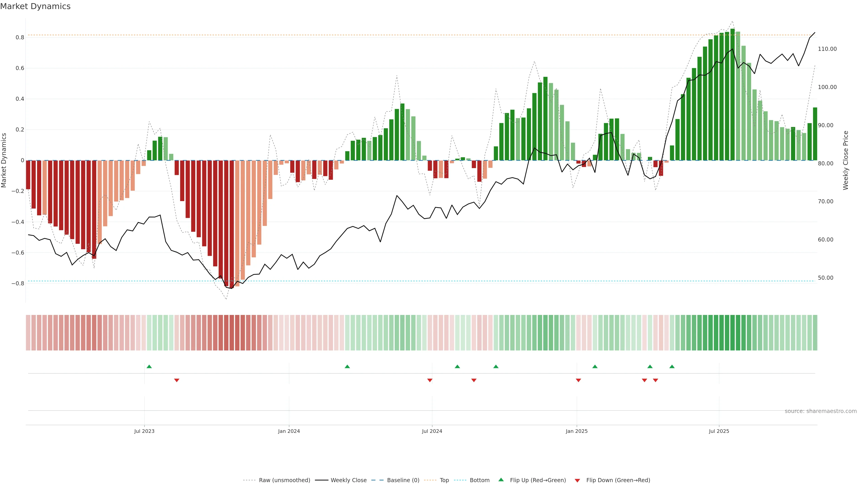This screenshot has width=868, height=488.
Task: Click the flip-down triangle just before Jul 2024
Action: coord(430,380)
